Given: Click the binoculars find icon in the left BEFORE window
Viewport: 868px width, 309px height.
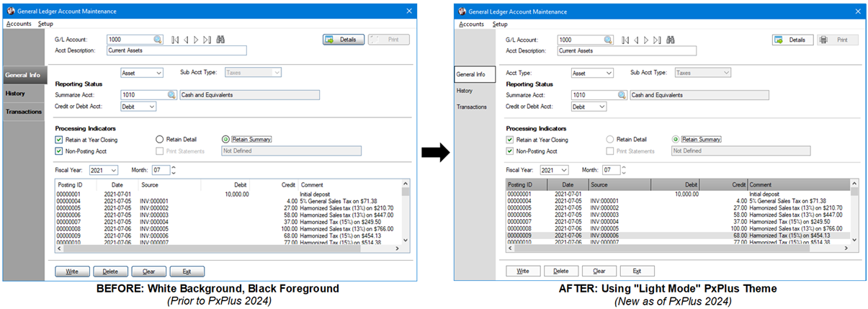Looking at the screenshot, I should [220, 40].
